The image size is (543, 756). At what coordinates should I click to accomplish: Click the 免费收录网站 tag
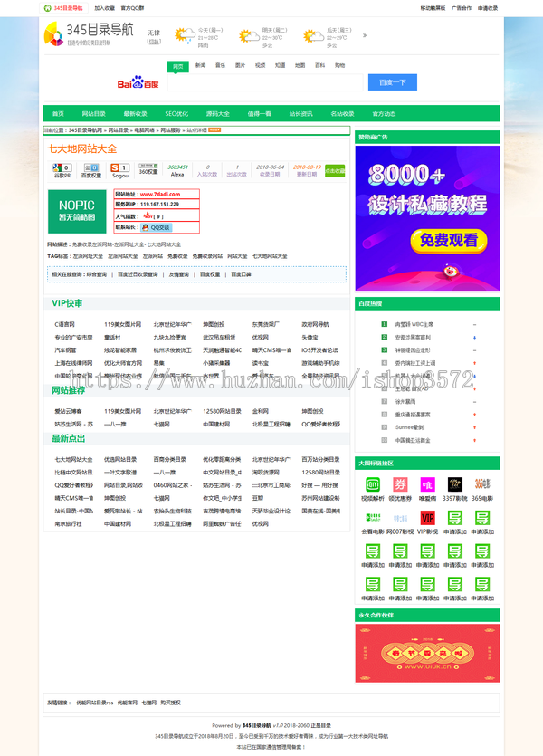[x=207, y=256]
